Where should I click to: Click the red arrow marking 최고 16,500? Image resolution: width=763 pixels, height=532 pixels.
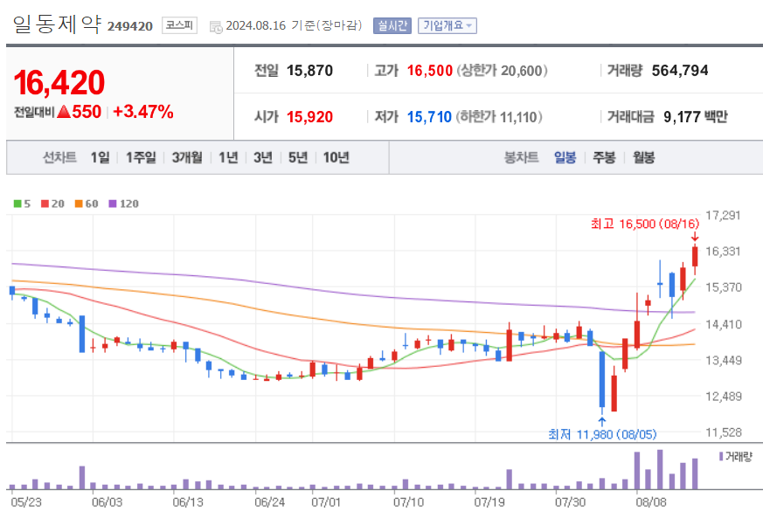coord(697,234)
